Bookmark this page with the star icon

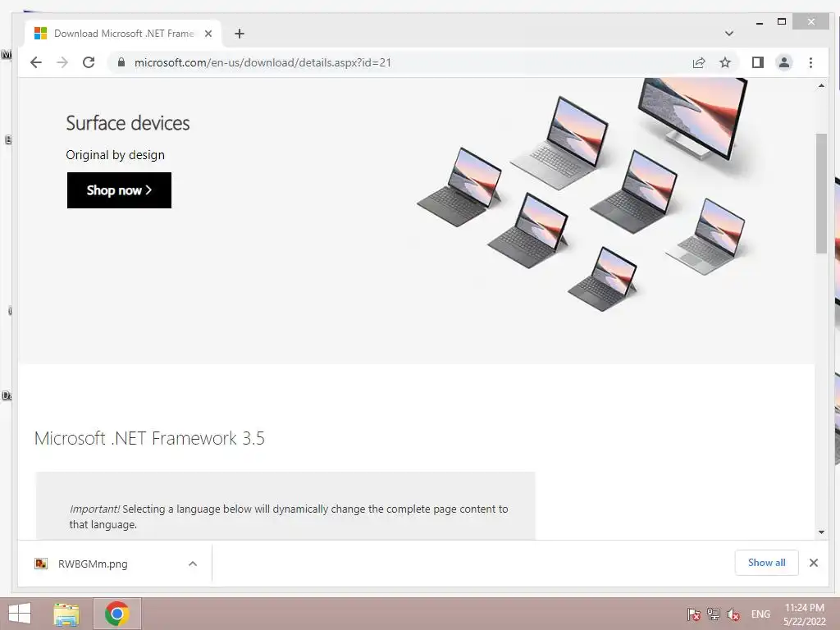coord(725,62)
